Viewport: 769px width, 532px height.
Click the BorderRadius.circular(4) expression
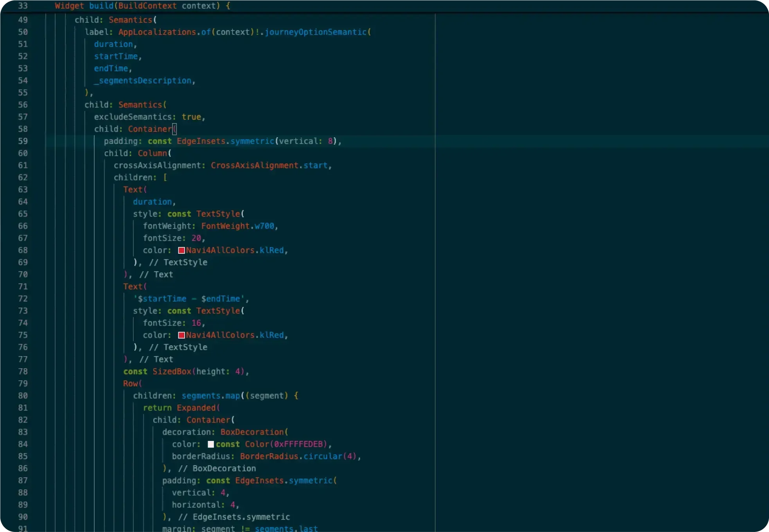point(298,456)
